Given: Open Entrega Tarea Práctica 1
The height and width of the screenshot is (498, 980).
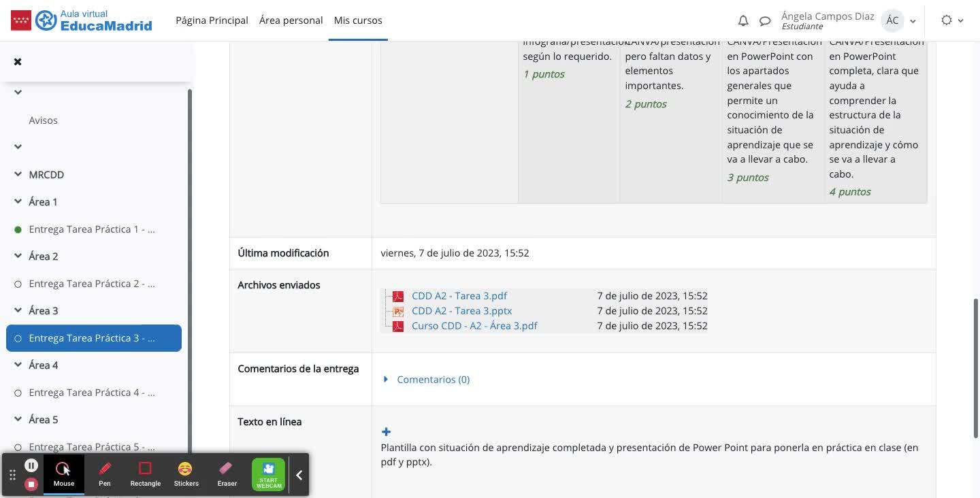Looking at the screenshot, I should [92, 229].
